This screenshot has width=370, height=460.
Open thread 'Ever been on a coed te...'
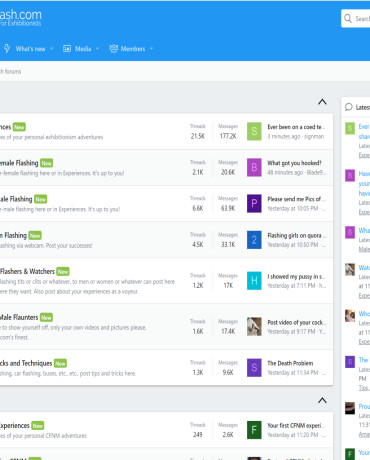[x=296, y=127]
